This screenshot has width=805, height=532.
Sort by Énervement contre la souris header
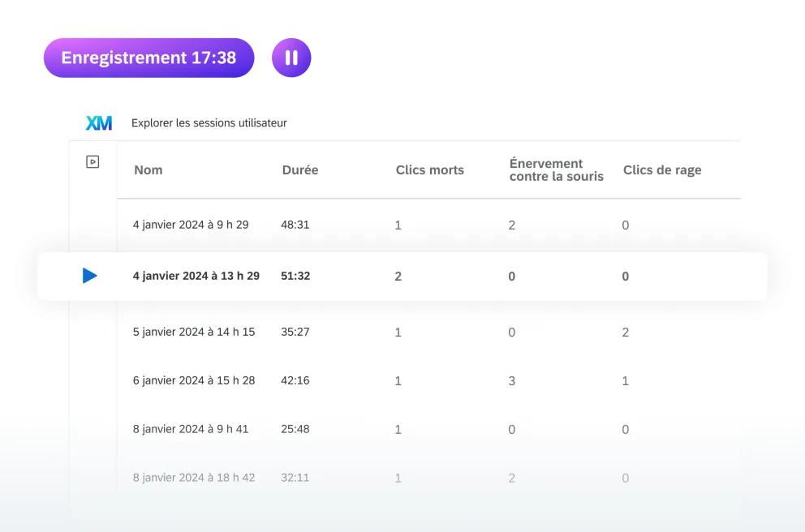pyautogui.click(x=557, y=169)
